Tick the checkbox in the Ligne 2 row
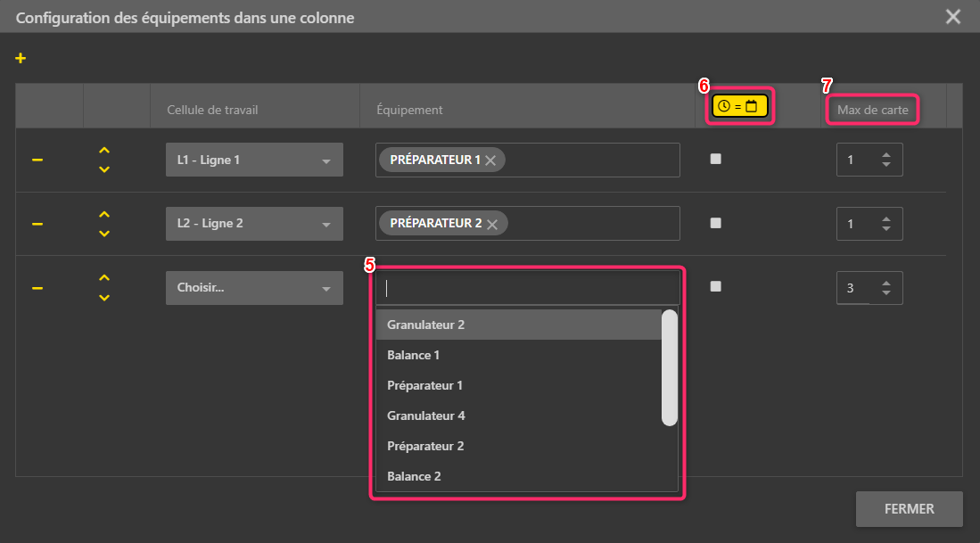The height and width of the screenshot is (543, 980). [715, 223]
